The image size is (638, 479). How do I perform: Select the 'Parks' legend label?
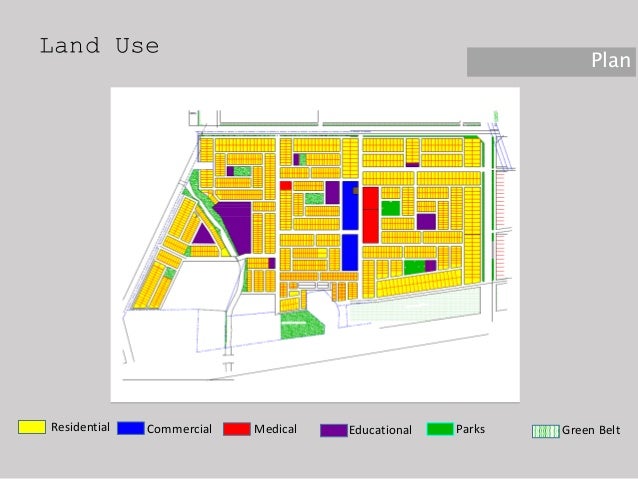[470, 429]
